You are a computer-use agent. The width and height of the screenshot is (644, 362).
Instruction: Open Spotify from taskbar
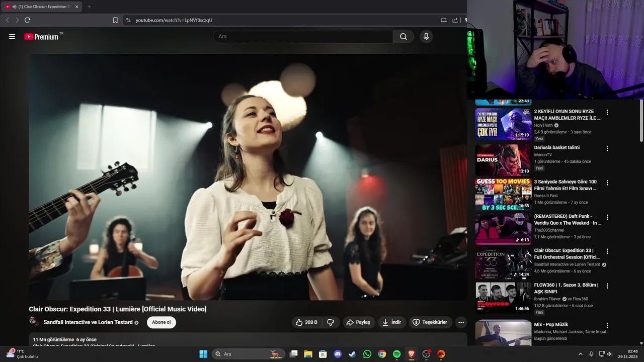tap(396, 354)
